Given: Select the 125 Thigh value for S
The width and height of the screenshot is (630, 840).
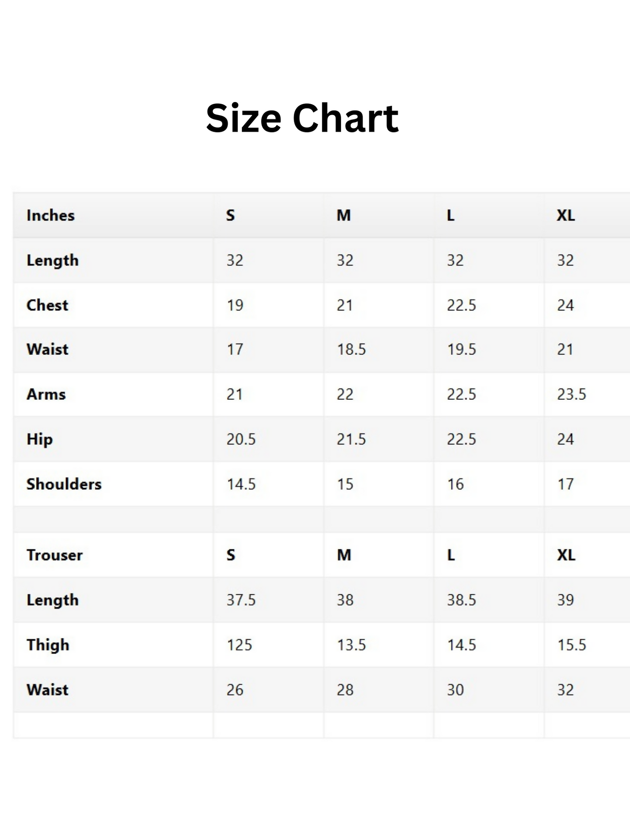Looking at the screenshot, I should pos(239,645).
